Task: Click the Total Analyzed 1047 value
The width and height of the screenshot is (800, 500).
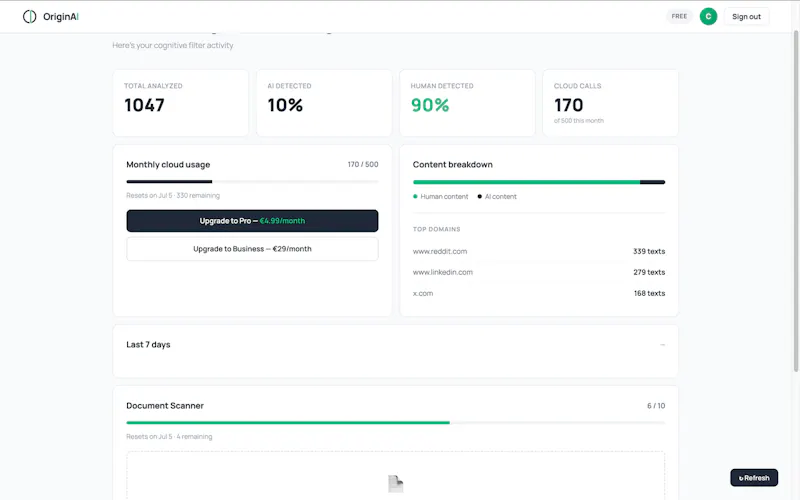Action: (x=144, y=105)
